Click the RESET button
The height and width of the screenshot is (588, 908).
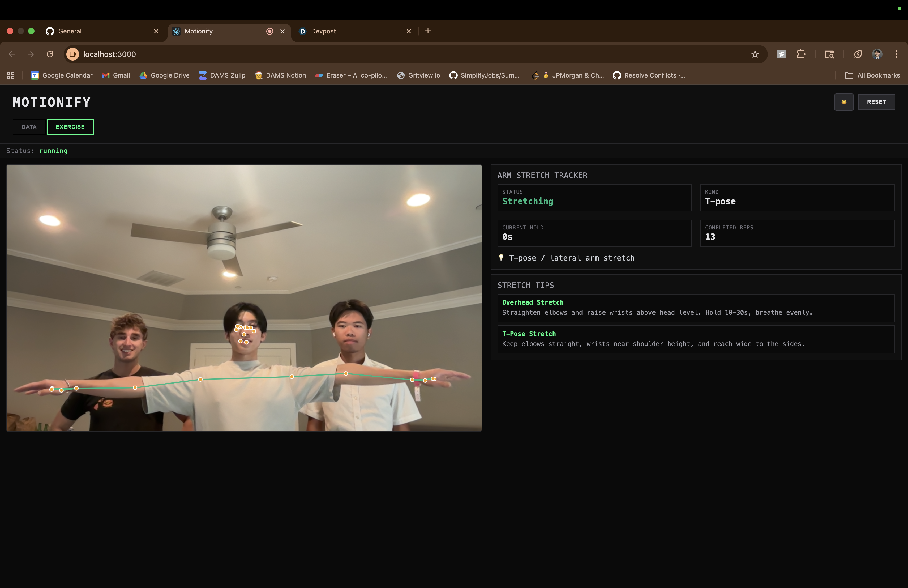pyautogui.click(x=876, y=102)
